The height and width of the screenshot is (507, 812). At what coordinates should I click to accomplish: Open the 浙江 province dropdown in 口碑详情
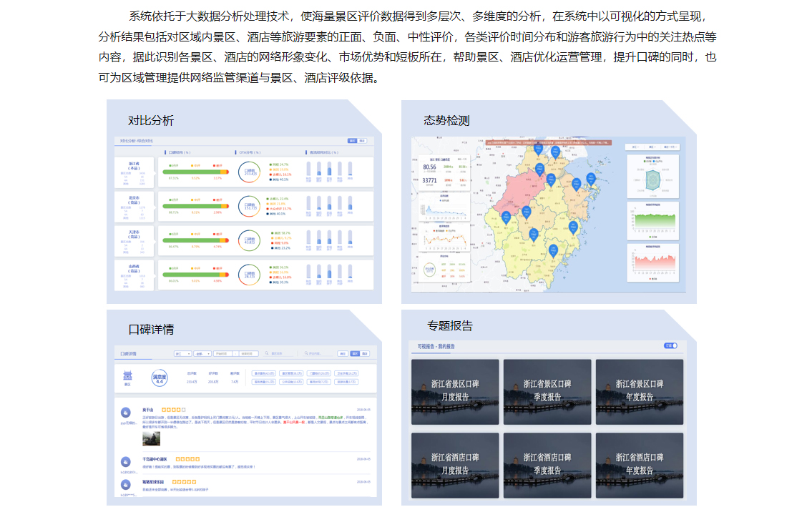pos(183,353)
